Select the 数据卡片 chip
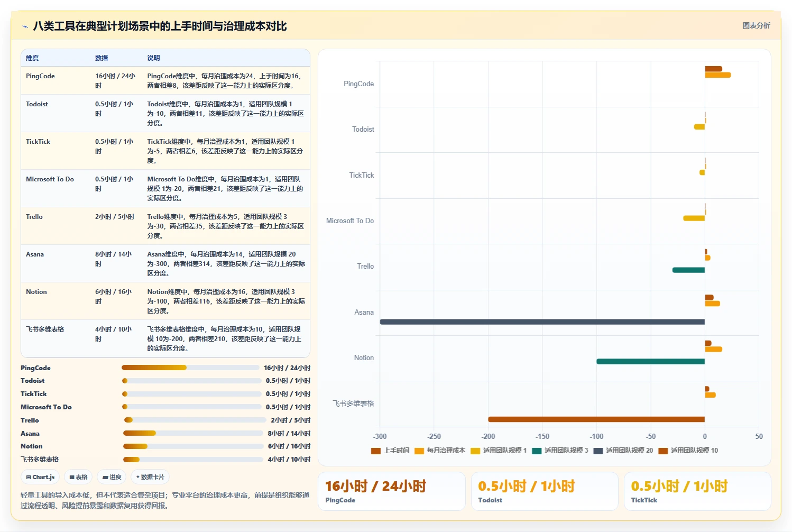792x532 pixels. 150,477
